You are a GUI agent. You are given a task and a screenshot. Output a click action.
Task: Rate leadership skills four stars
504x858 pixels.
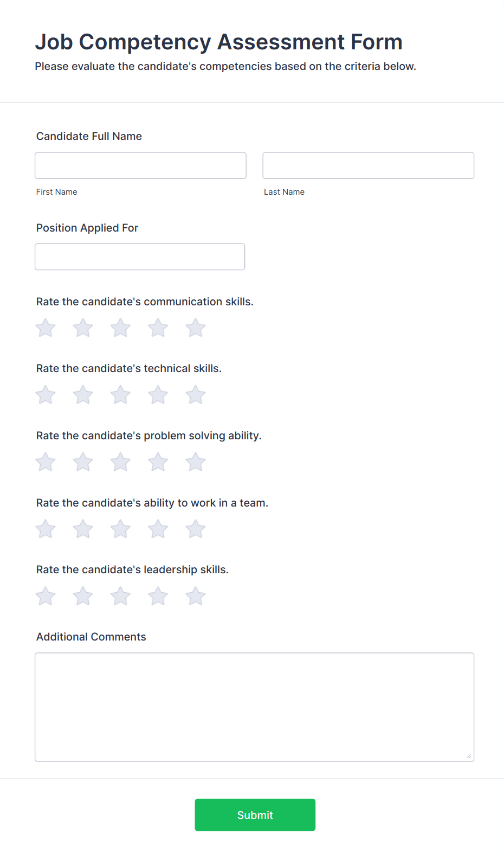[158, 597]
